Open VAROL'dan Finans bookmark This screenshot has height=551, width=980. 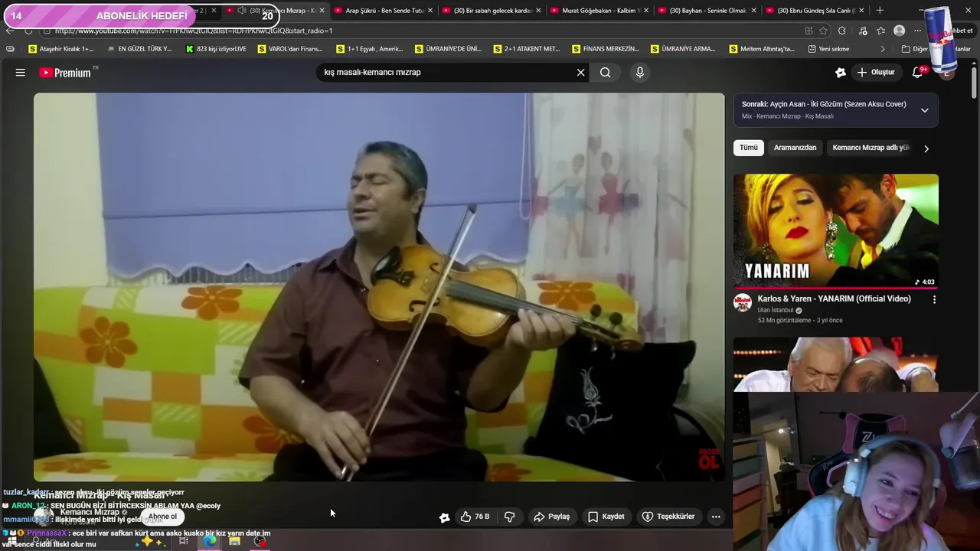(290, 49)
